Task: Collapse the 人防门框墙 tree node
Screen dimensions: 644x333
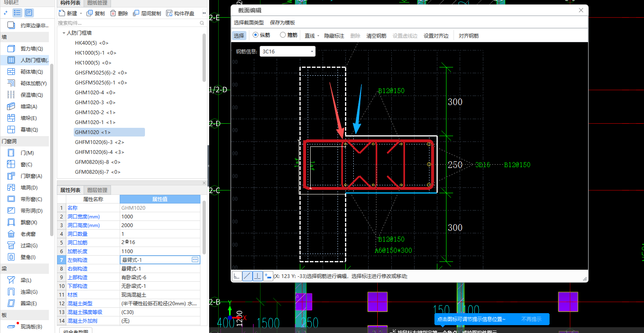Action: [64, 33]
